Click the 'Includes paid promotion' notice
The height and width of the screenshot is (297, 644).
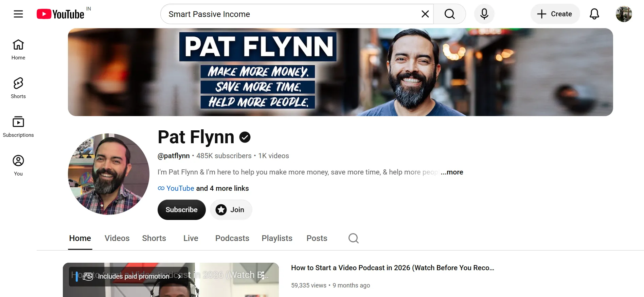pyautogui.click(x=129, y=276)
